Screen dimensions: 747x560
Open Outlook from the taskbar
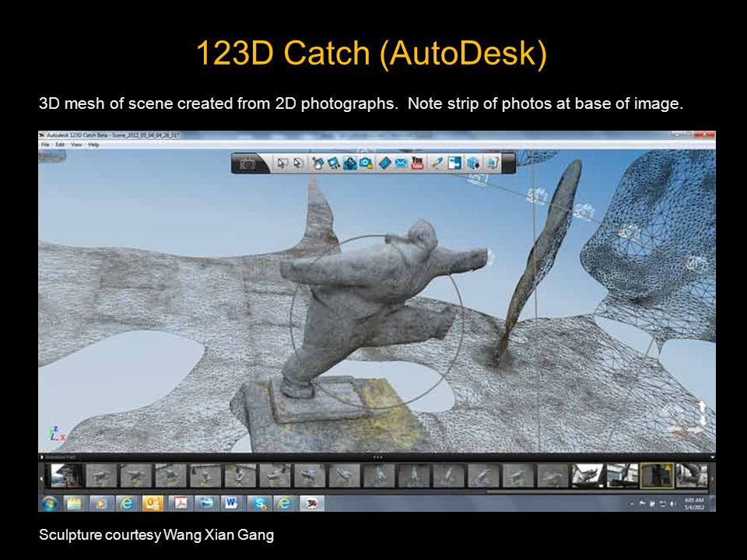point(153,503)
